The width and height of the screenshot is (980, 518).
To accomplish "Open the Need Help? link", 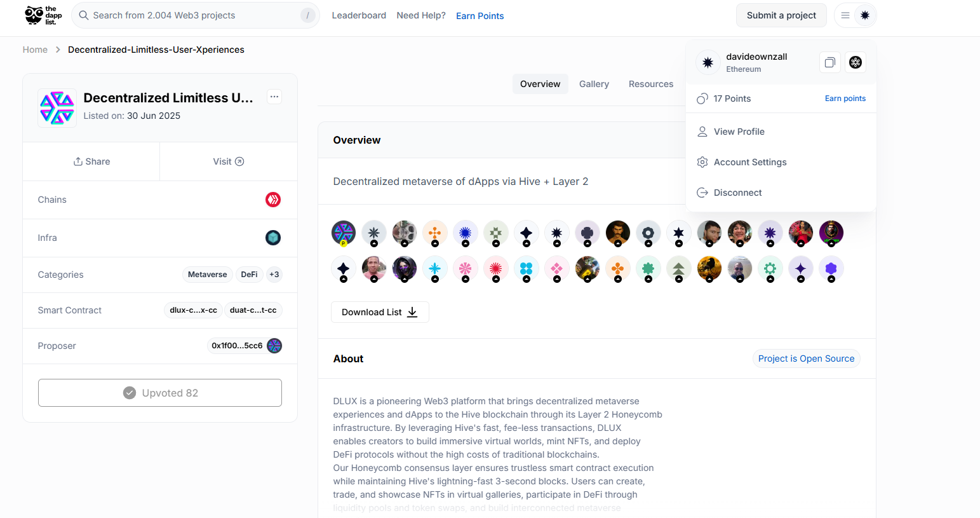I will tap(421, 15).
